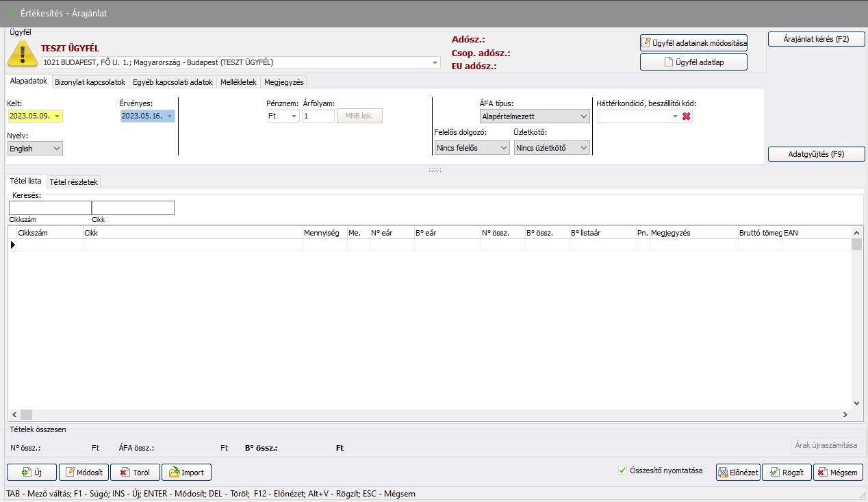The width and height of the screenshot is (868, 502).
Task: Cancel using the Mégsem button
Action: click(838, 473)
